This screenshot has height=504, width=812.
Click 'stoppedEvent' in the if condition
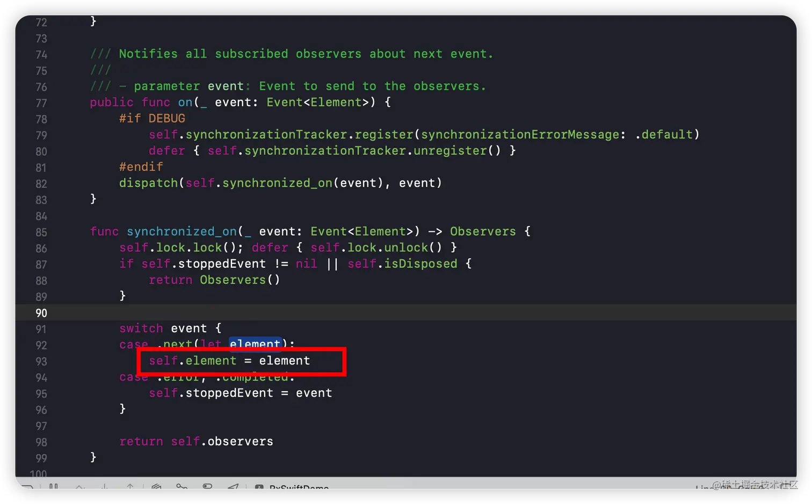click(222, 264)
